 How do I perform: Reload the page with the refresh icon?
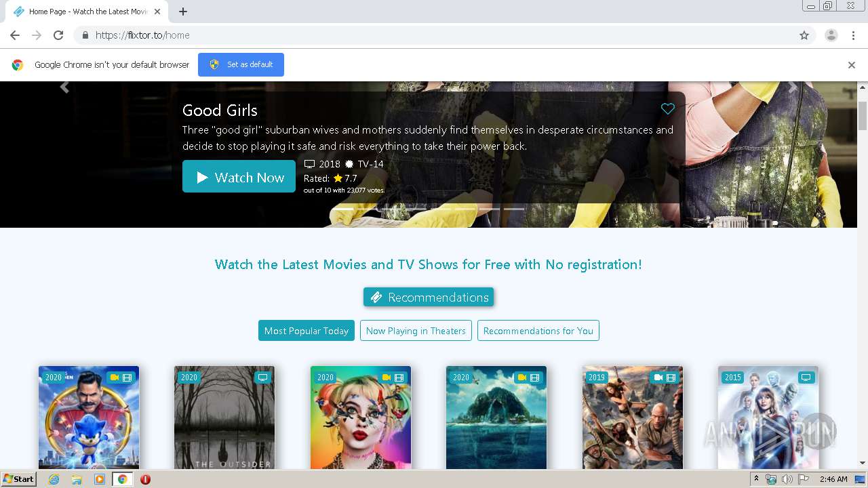(x=58, y=35)
